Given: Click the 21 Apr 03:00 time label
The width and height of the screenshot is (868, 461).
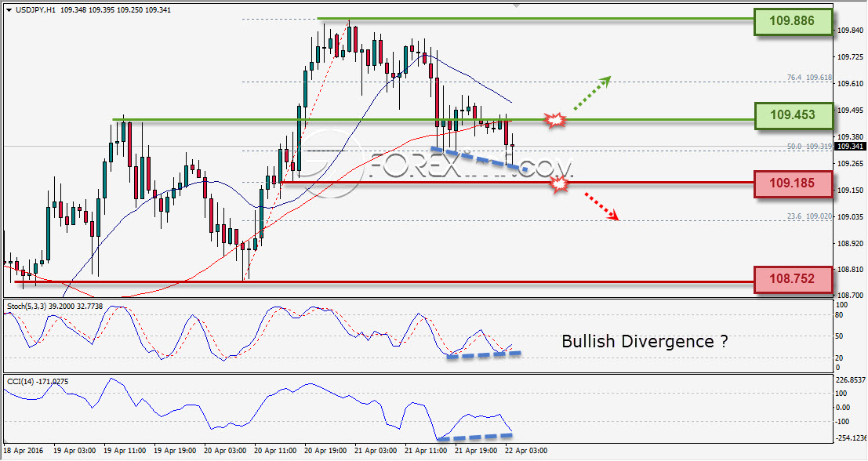Looking at the screenshot, I should coord(376,451).
